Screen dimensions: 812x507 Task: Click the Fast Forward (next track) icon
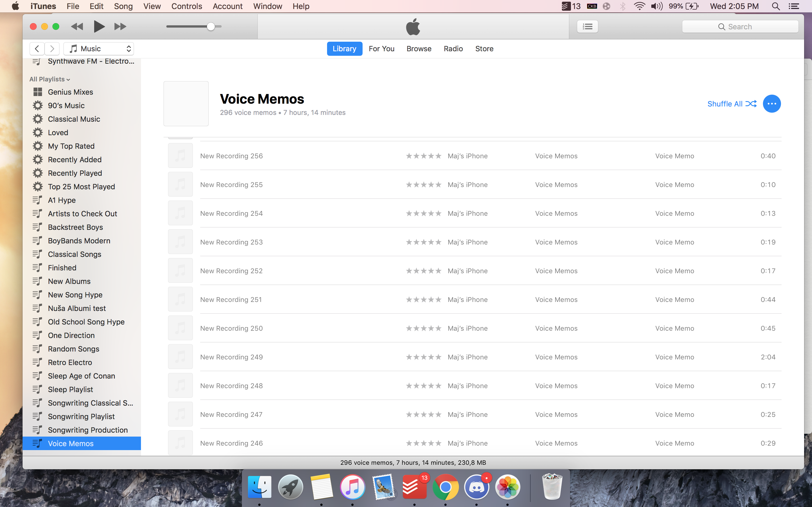tap(120, 26)
